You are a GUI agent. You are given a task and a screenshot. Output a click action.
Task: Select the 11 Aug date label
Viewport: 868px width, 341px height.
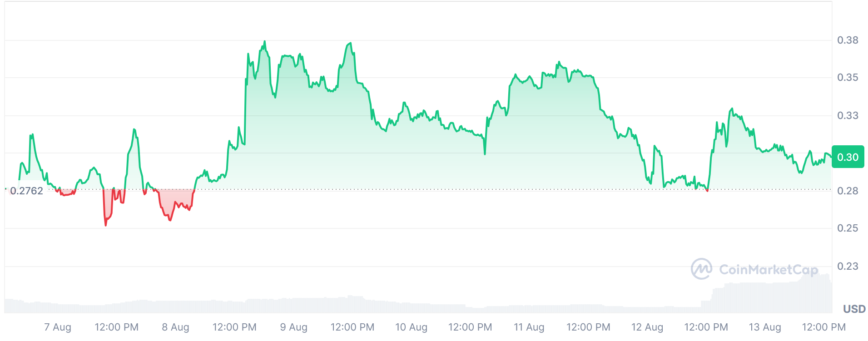tap(529, 327)
